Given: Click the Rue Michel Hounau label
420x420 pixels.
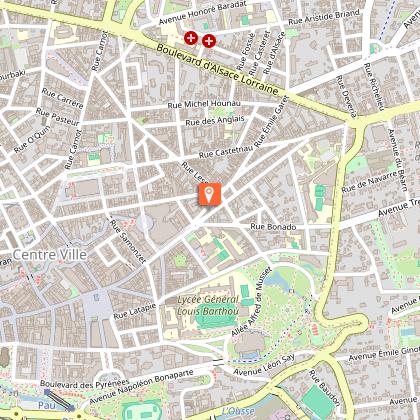Looking at the screenshot, I should click(204, 104).
